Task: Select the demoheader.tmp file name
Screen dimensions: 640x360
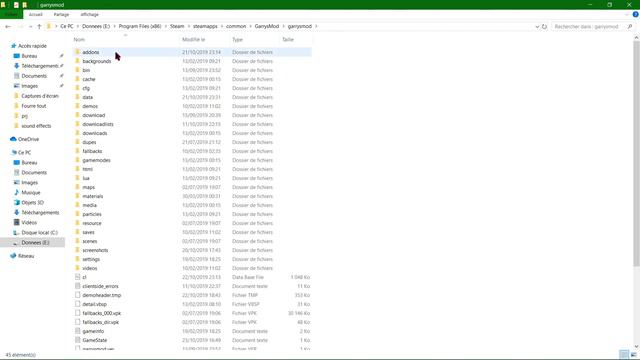Action: (x=102, y=295)
